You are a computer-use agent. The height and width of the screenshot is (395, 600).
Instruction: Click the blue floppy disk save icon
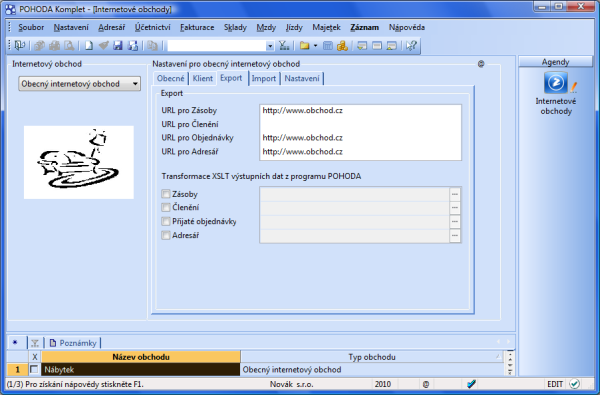[118, 46]
